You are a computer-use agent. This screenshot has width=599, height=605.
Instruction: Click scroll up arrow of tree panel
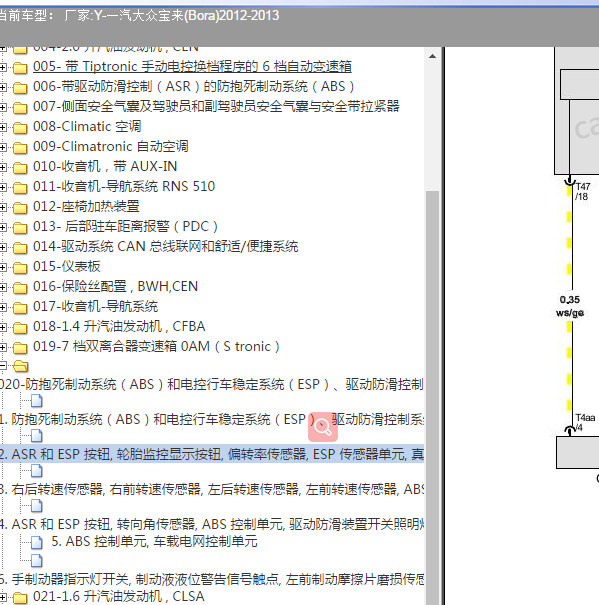[x=432, y=56]
